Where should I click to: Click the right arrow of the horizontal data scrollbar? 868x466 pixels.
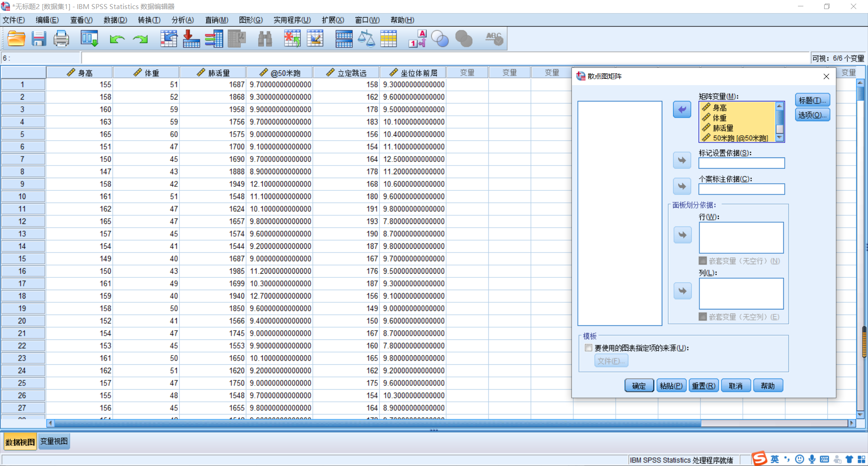[852, 423]
